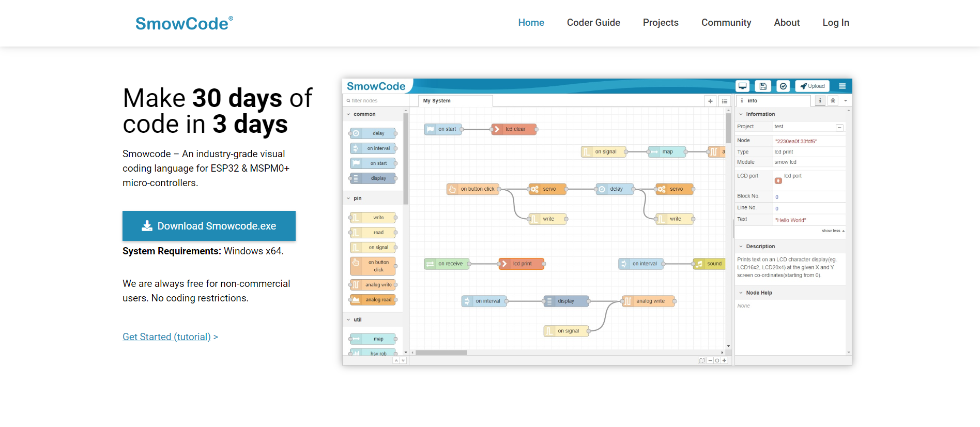The height and width of the screenshot is (427, 980).
Task: Pick the read node in the pin palette
Action: coord(373,233)
